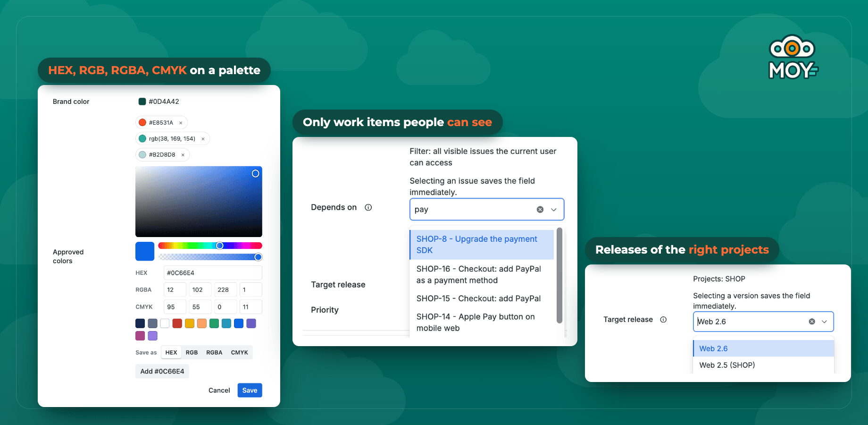868x425 pixels.
Task: Expand the Target release version dropdown chevron
Action: [825, 322]
